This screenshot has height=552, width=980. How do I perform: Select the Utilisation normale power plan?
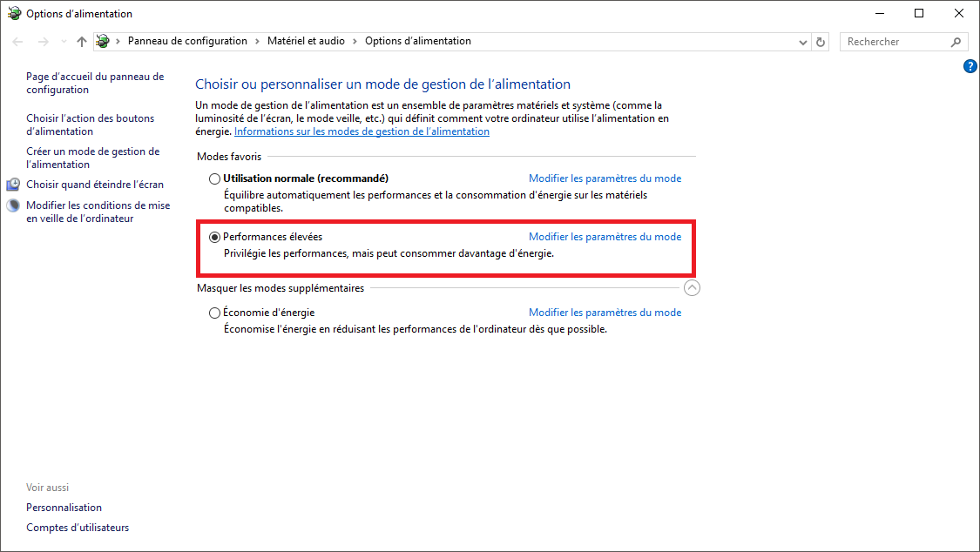(215, 178)
